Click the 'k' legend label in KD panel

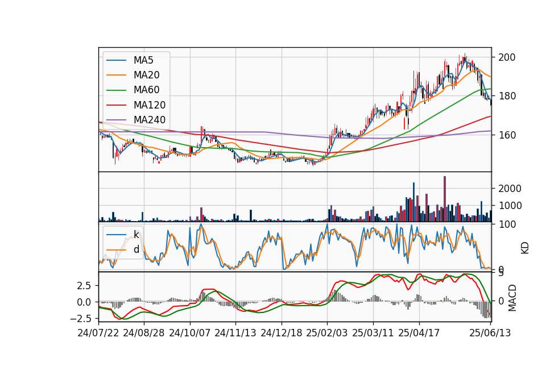click(x=136, y=235)
